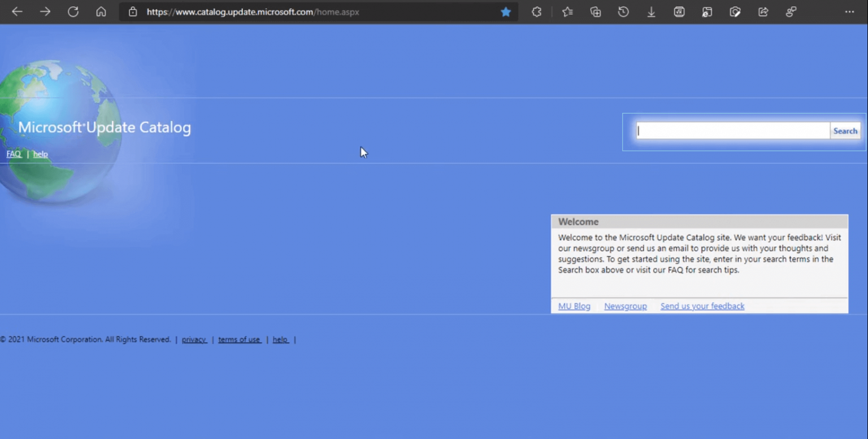
Task: Open the Favorites list icon
Action: click(x=567, y=12)
